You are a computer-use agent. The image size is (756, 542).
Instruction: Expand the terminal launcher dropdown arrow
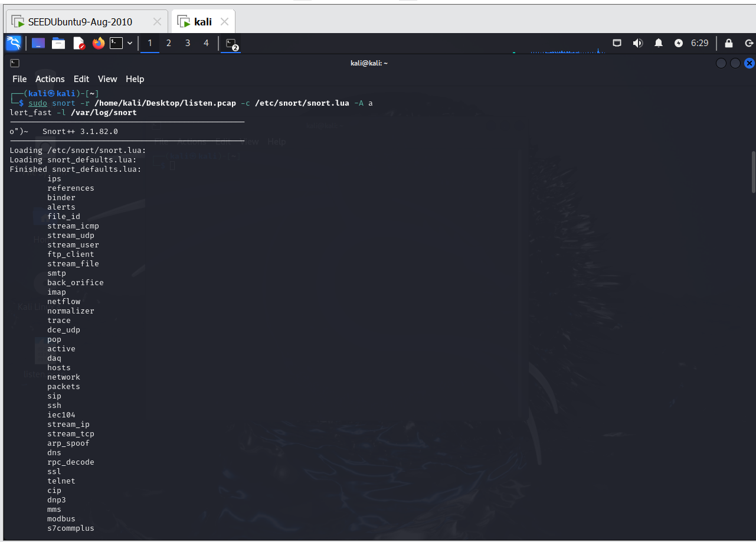pos(130,43)
